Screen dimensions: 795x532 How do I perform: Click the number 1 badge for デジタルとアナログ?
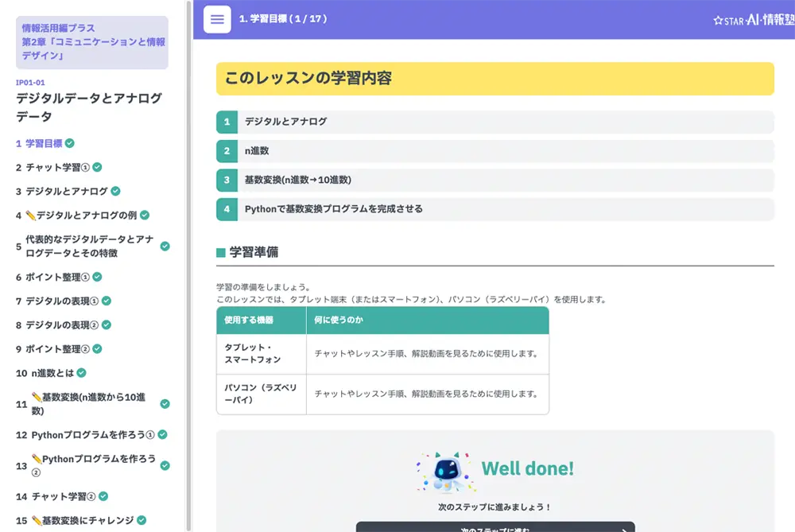227,122
